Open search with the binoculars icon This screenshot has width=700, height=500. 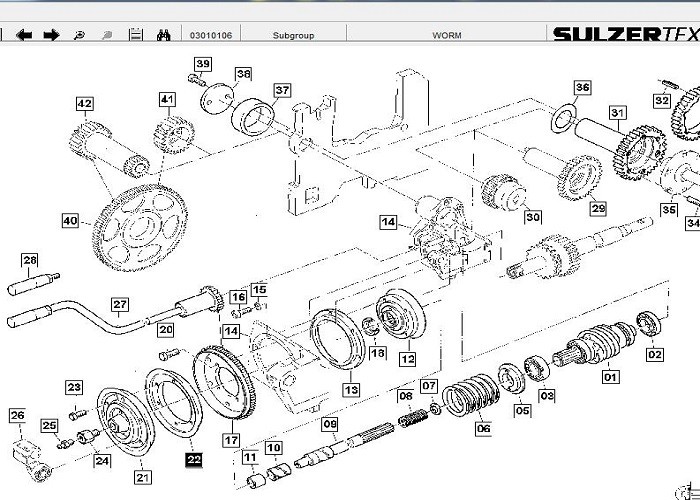pos(163,35)
